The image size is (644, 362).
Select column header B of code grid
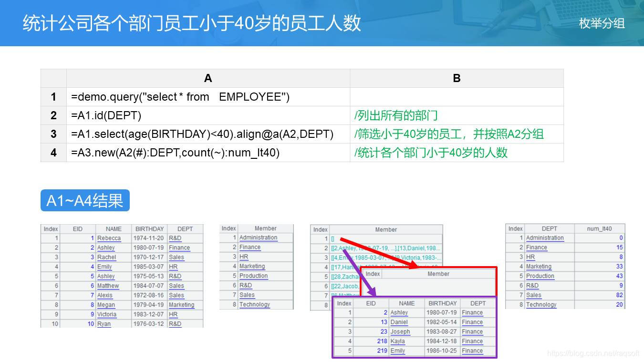[x=457, y=78]
